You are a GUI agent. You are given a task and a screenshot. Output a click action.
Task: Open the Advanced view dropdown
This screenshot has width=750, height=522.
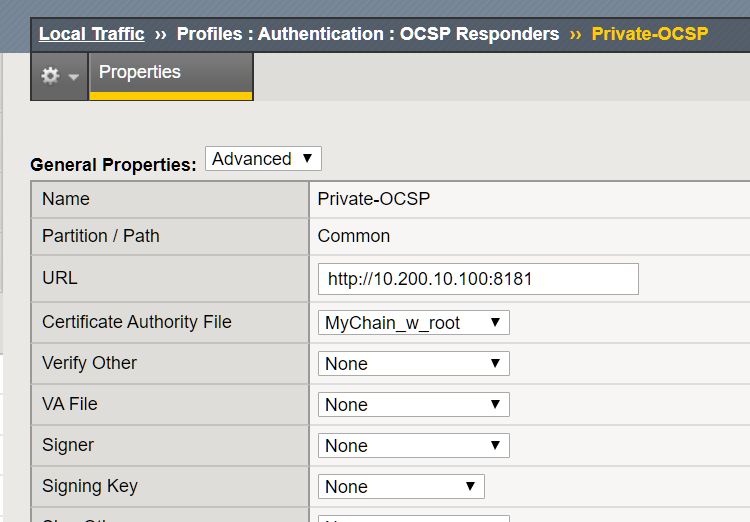263,159
